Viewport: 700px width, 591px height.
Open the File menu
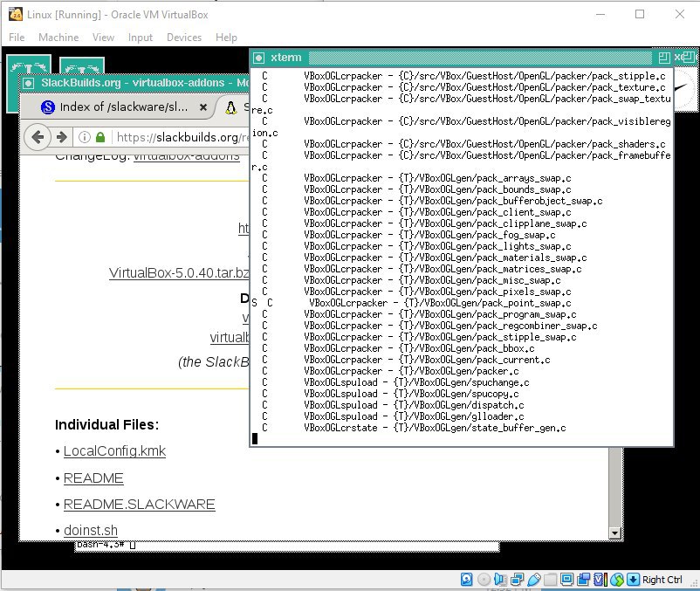[x=17, y=38]
